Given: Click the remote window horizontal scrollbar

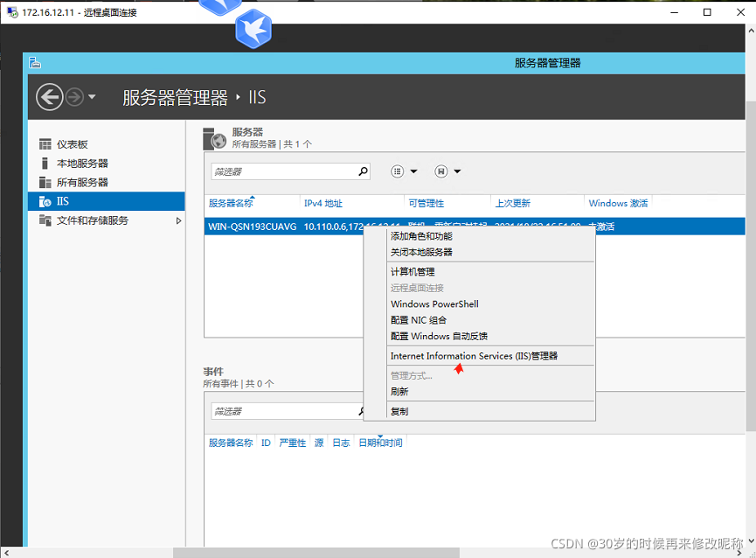Looking at the screenshot, I should (316, 553).
